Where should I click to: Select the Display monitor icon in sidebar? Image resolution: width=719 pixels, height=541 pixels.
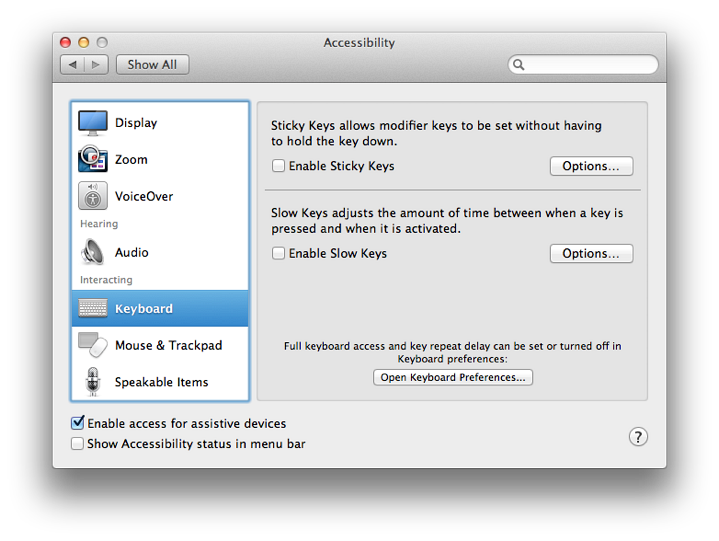tap(93, 123)
